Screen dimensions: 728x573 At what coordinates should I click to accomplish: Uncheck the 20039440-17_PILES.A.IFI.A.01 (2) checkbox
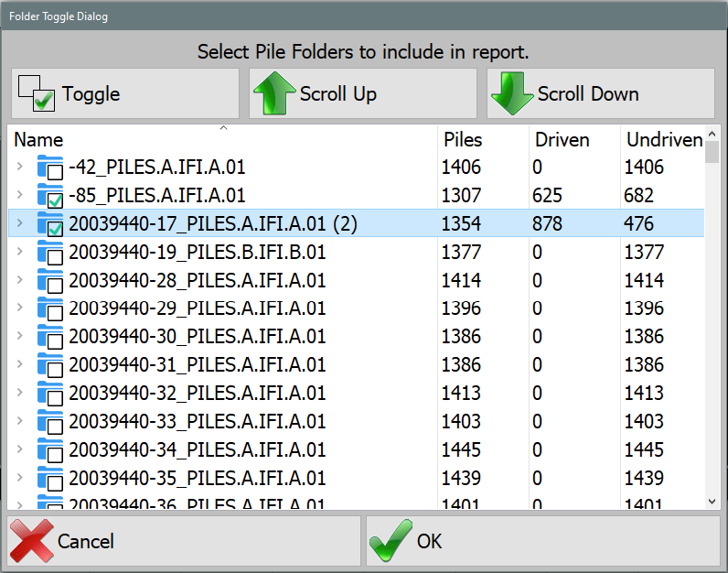tap(55, 229)
